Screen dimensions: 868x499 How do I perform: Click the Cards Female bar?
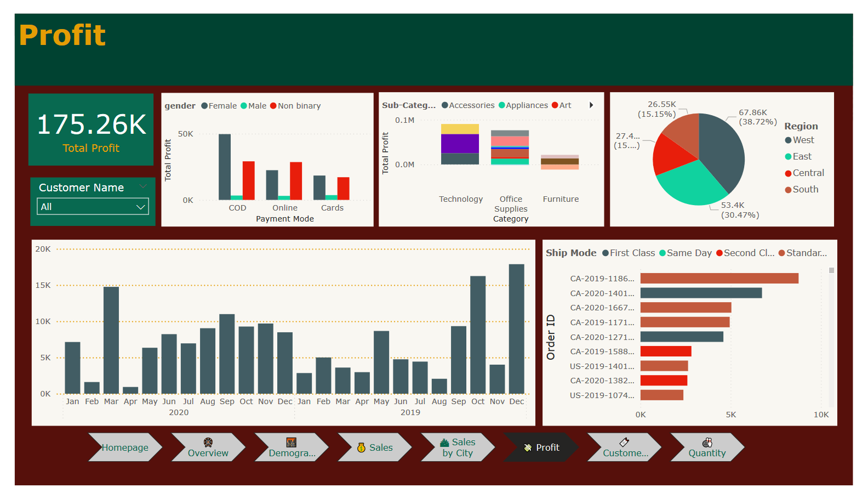[x=319, y=188]
